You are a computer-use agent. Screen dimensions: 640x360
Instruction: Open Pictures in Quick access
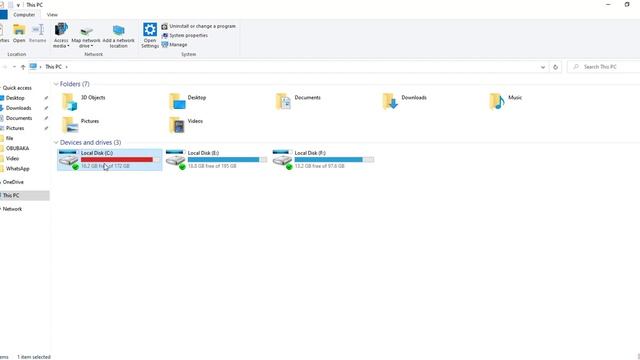tap(15, 128)
